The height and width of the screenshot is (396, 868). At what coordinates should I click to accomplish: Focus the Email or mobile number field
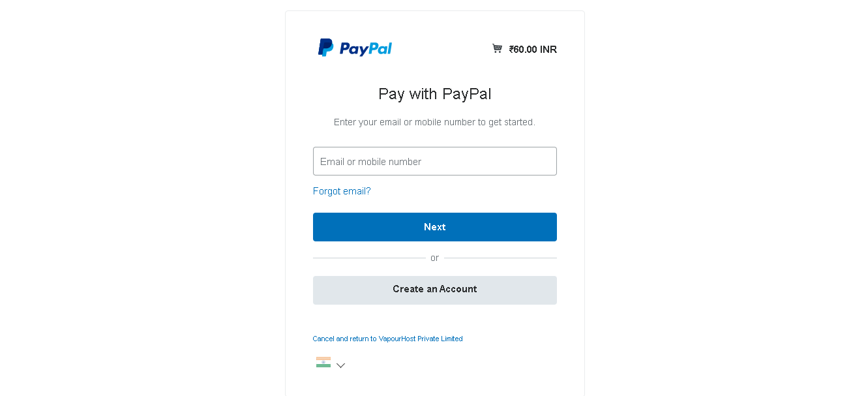pos(435,161)
